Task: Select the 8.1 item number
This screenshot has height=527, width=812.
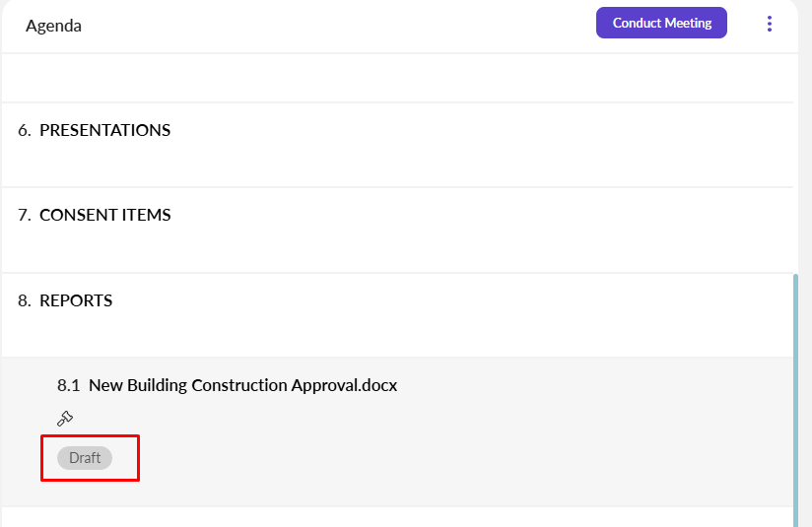Action: (x=68, y=385)
